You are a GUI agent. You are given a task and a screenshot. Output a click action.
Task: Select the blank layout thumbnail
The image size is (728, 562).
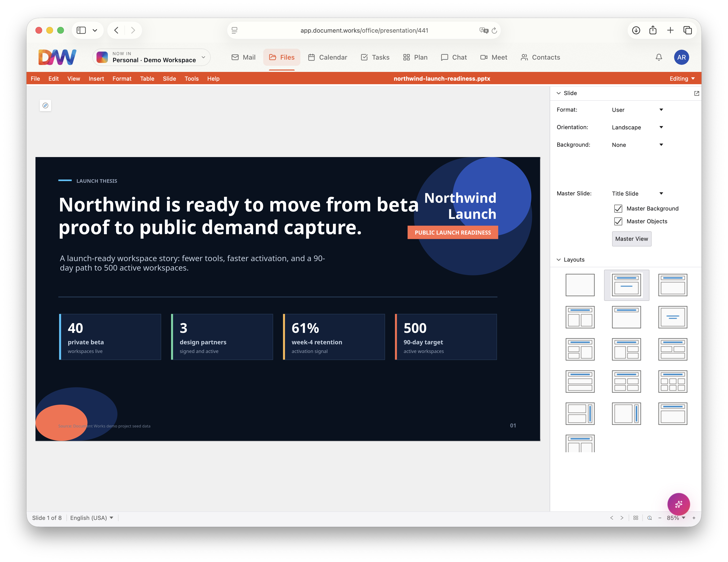click(x=580, y=285)
